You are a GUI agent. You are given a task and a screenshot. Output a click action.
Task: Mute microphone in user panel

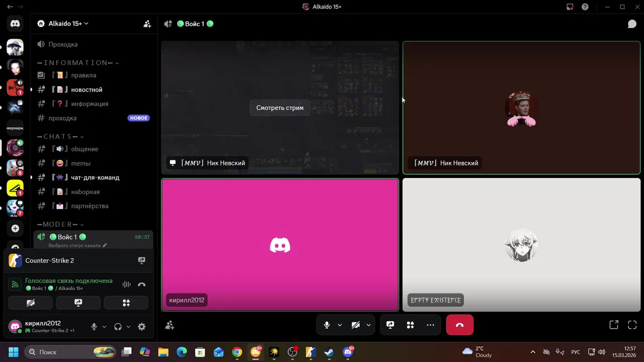pyautogui.click(x=94, y=326)
